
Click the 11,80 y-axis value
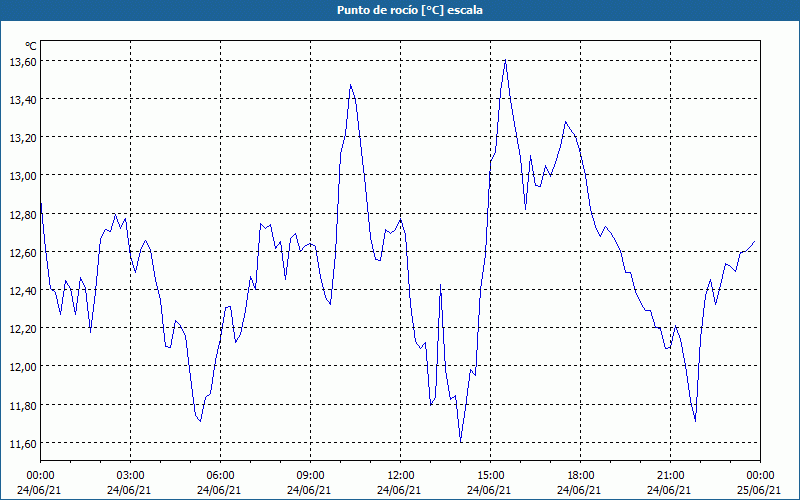[x=23, y=406]
